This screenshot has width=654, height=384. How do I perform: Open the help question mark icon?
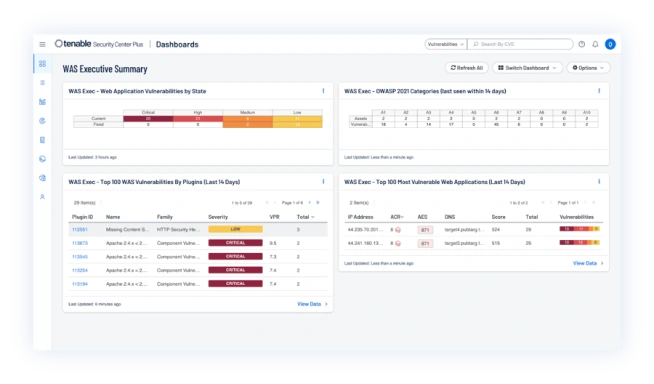[581, 44]
